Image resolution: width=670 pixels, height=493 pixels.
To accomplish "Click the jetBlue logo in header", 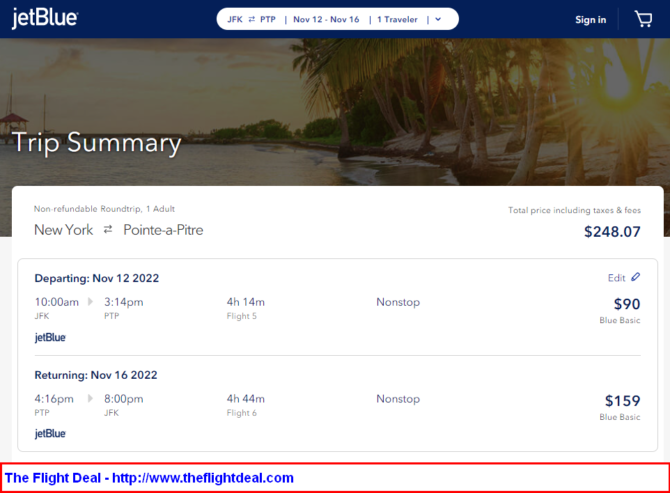I will click(x=45, y=18).
